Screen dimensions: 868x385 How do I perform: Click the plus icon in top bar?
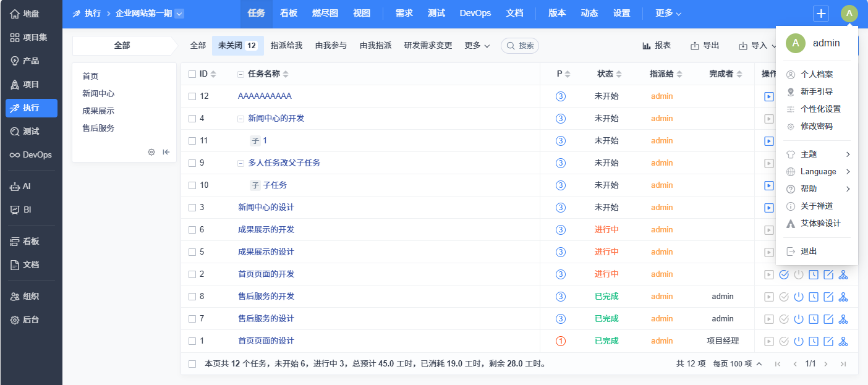pos(821,13)
